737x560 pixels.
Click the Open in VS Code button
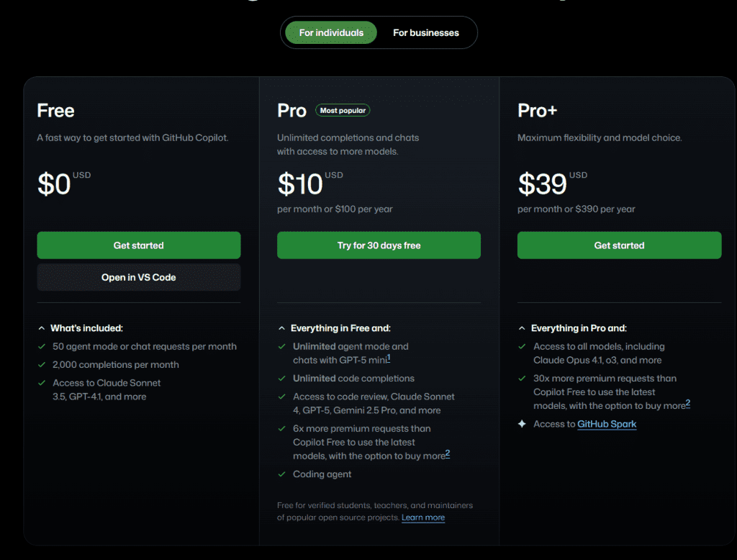pyautogui.click(x=139, y=277)
